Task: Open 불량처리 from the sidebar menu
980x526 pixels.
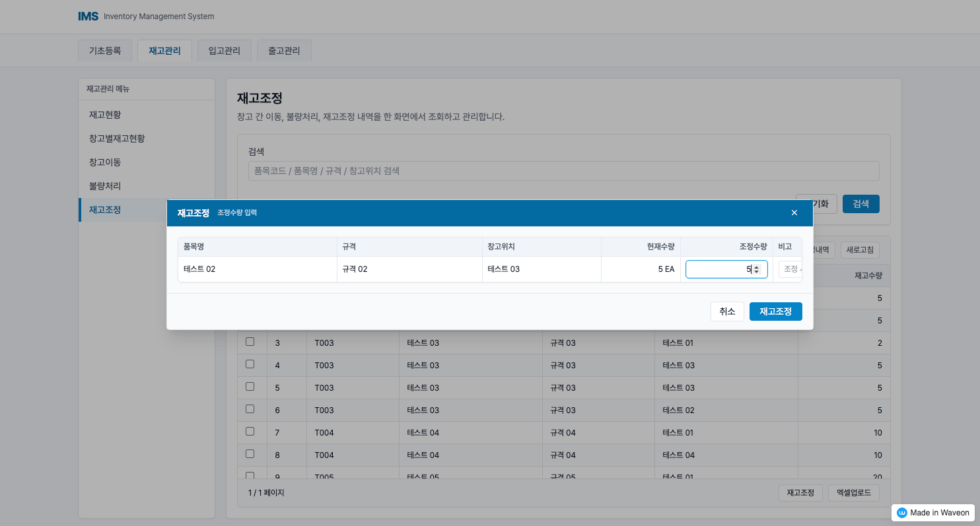Action: point(105,186)
